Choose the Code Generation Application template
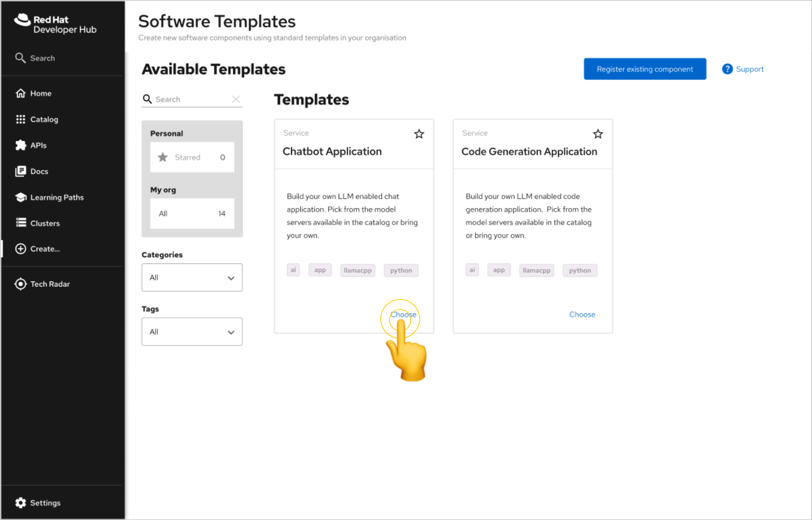 pos(582,314)
